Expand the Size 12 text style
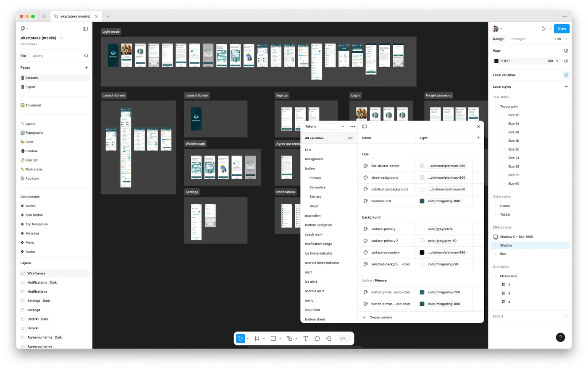This screenshot has height=370, width=588. point(504,115)
